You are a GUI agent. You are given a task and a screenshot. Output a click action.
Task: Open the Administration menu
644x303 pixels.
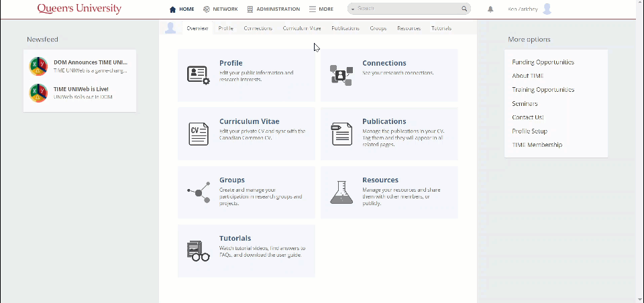coord(272,9)
